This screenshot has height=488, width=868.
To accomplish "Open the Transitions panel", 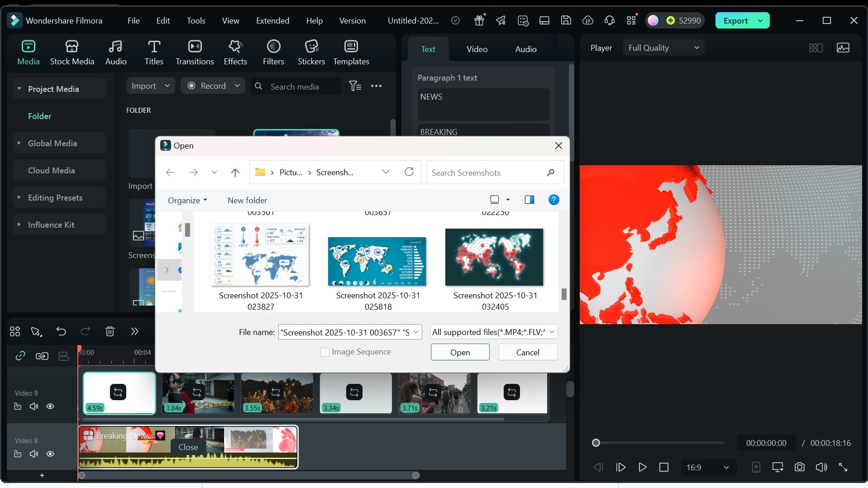I will [x=195, y=53].
